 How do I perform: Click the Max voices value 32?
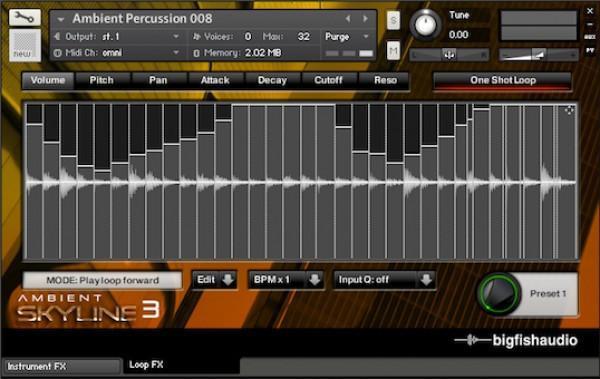click(x=303, y=37)
